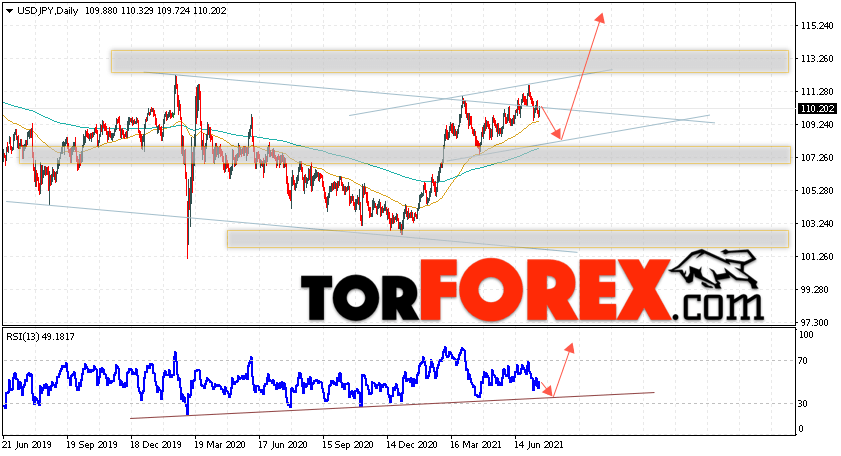Select the current price label 110.202
The width and height of the screenshot is (841, 456).
point(817,108)
